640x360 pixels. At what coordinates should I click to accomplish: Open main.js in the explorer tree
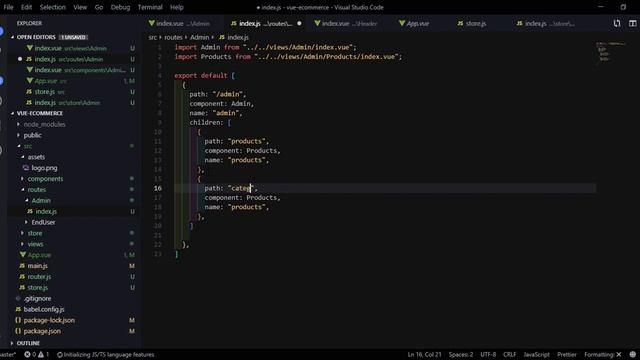[37, 266]
